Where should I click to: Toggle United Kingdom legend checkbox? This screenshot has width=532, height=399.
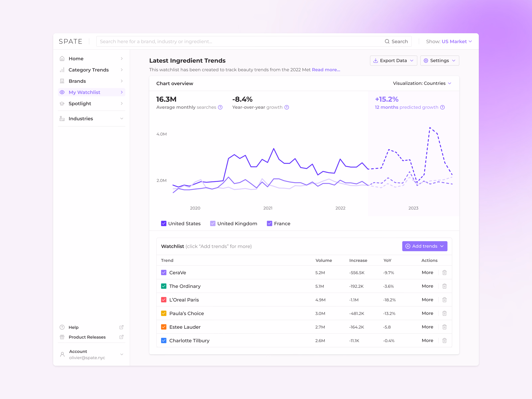(x=213, y=223)
